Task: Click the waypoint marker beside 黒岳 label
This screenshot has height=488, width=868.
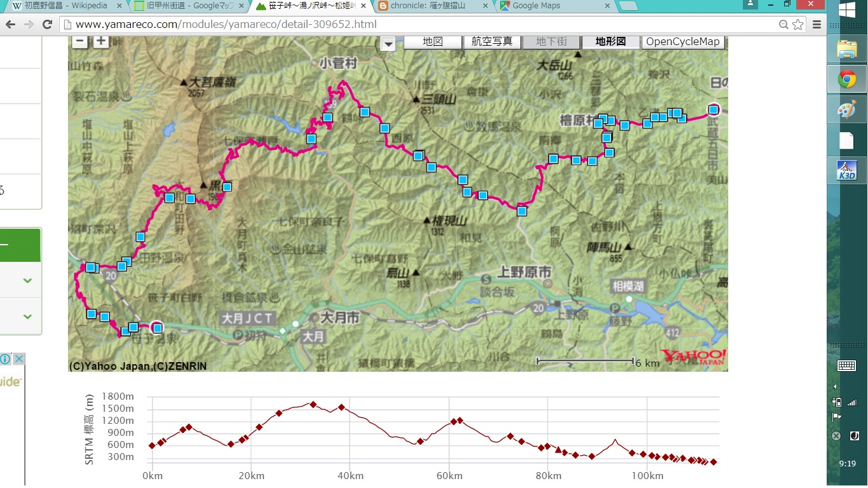Action: point(227,187)
